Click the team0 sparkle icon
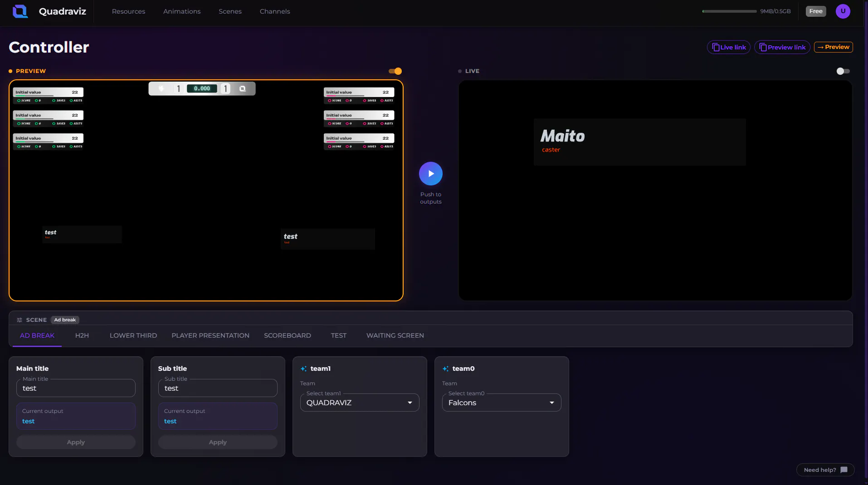 [x=445, y=369]
